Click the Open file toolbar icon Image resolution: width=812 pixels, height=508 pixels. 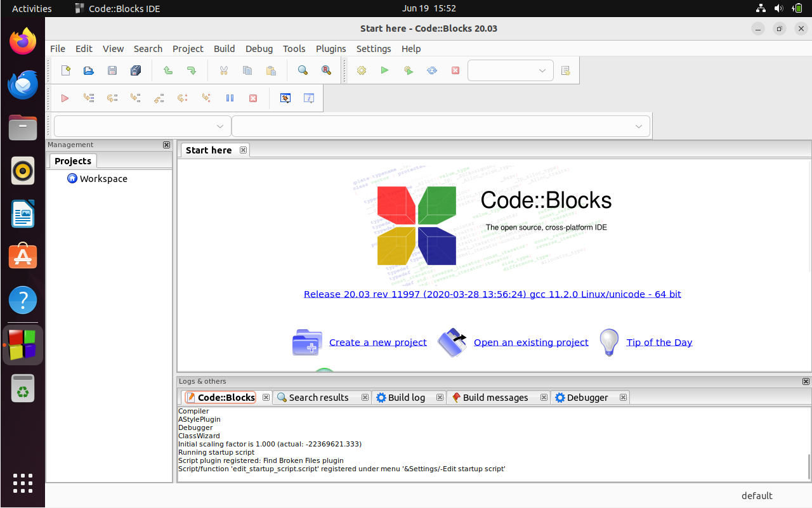pyautogui.click(x=89, y=70)
